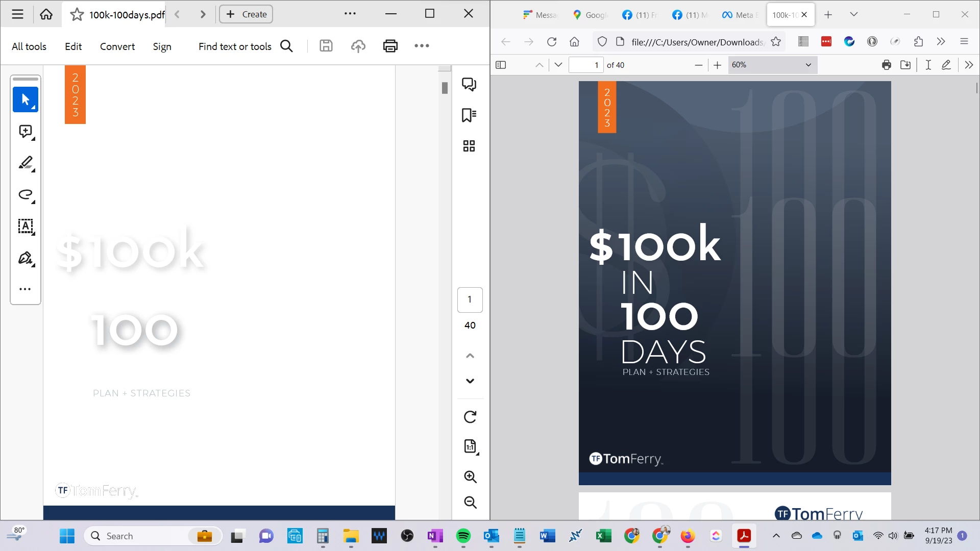Click the Firefox page number field
This screenshot has height=551, width=980.
pyautogui.click(x=586, y=65)
